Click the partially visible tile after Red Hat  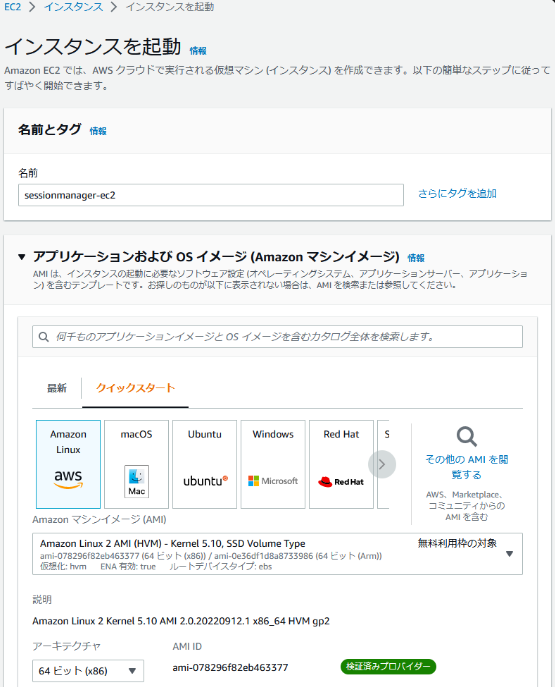[x=383, y=464]
